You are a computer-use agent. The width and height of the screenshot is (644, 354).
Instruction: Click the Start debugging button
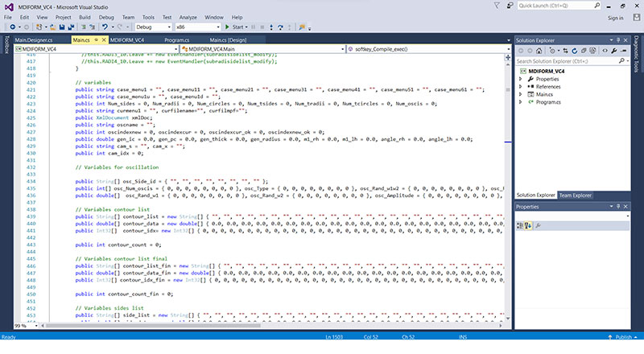(x=233, y=27)
